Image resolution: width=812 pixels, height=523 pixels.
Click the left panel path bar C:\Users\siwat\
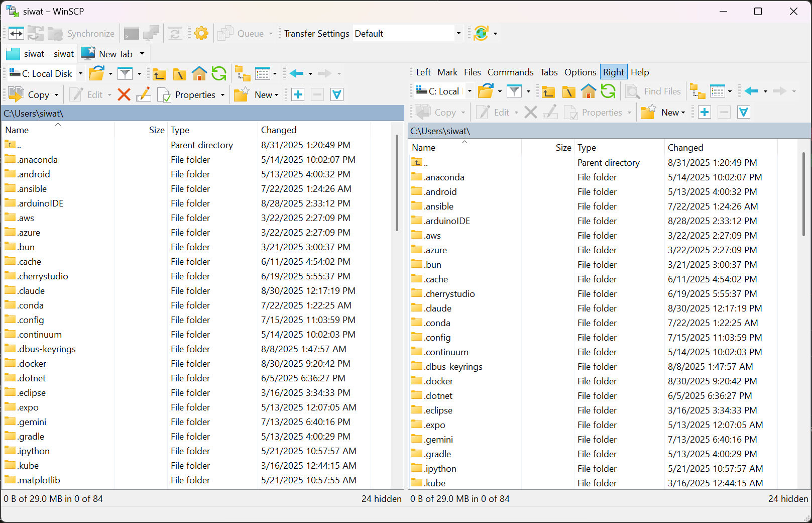[203, 114]
